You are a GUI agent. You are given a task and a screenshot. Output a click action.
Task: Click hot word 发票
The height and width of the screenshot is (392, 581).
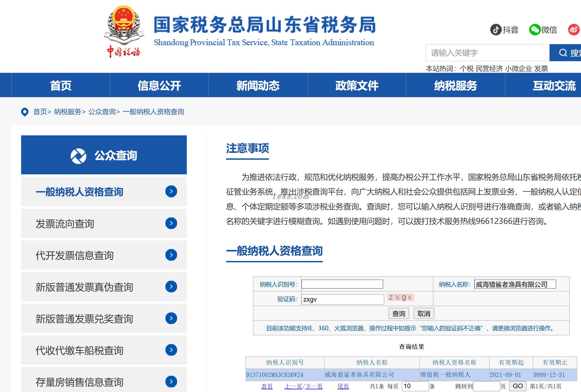click(541, 69)
